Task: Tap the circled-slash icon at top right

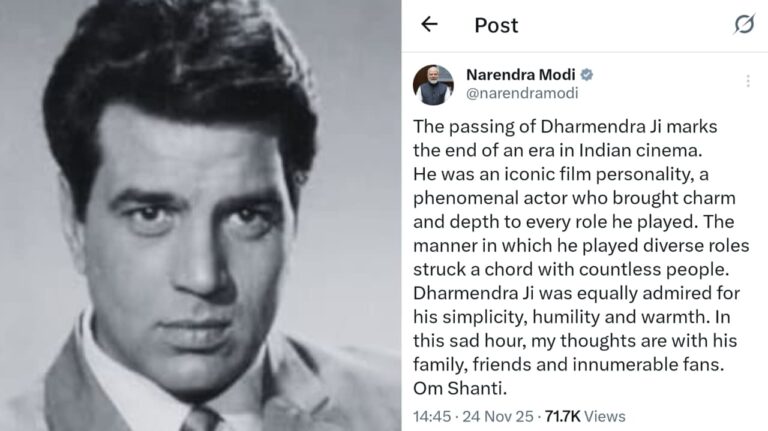Action: (x=744, y=24)
